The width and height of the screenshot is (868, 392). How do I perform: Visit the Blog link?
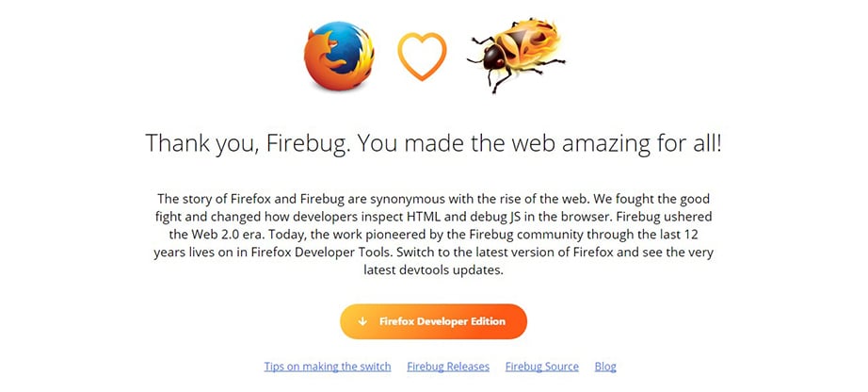(x=605, y=367)
